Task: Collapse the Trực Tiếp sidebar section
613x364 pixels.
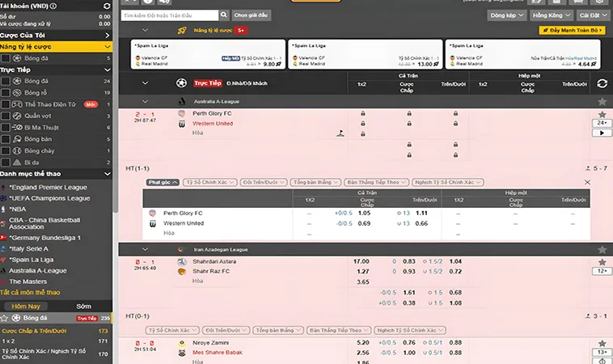Action: [x=108, y=70]
